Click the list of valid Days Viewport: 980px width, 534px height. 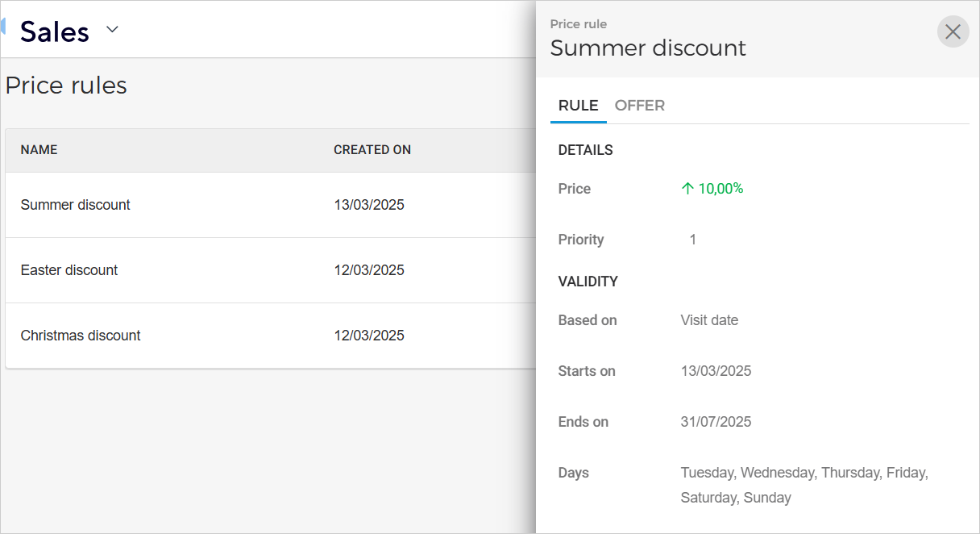tap(804, 485)
